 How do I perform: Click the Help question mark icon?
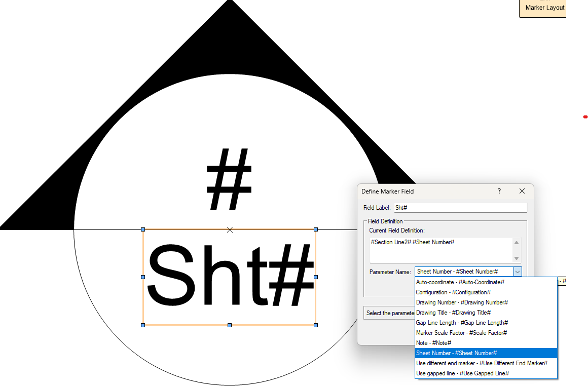click(x=499, y=191)
